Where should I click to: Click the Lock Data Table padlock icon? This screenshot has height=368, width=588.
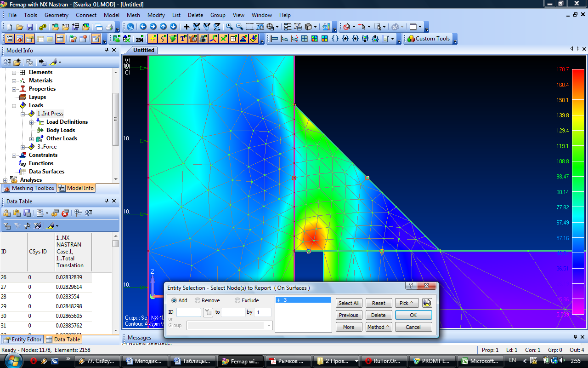(7, 213)
